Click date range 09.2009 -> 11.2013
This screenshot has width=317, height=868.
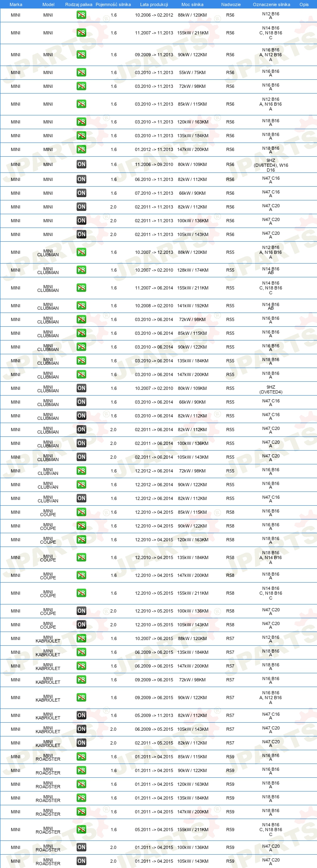154,55
